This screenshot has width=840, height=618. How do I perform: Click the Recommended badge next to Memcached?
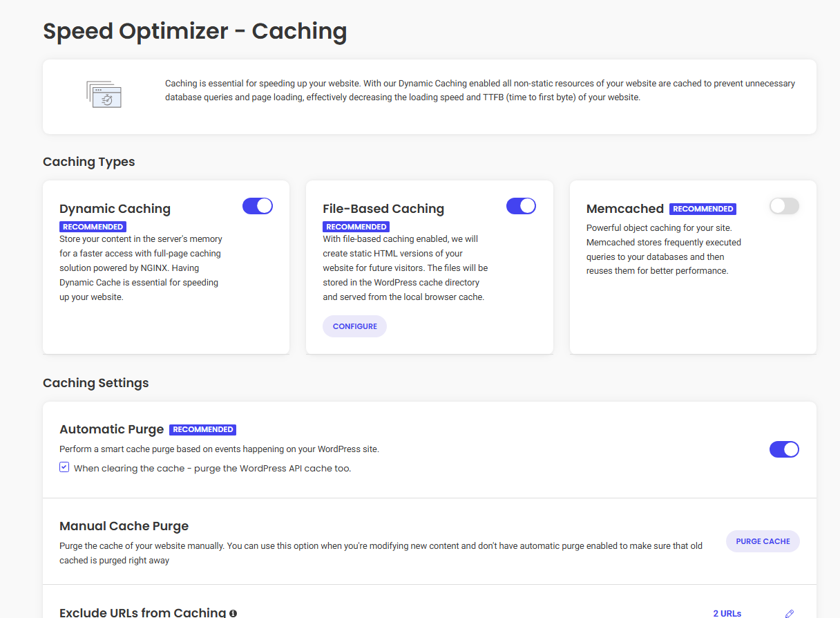[x=703, y=209]
